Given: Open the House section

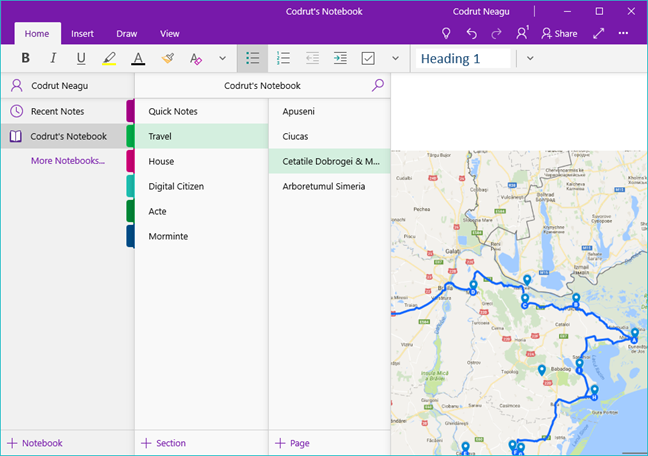Looking at the screenshot, I should [202, 161].
